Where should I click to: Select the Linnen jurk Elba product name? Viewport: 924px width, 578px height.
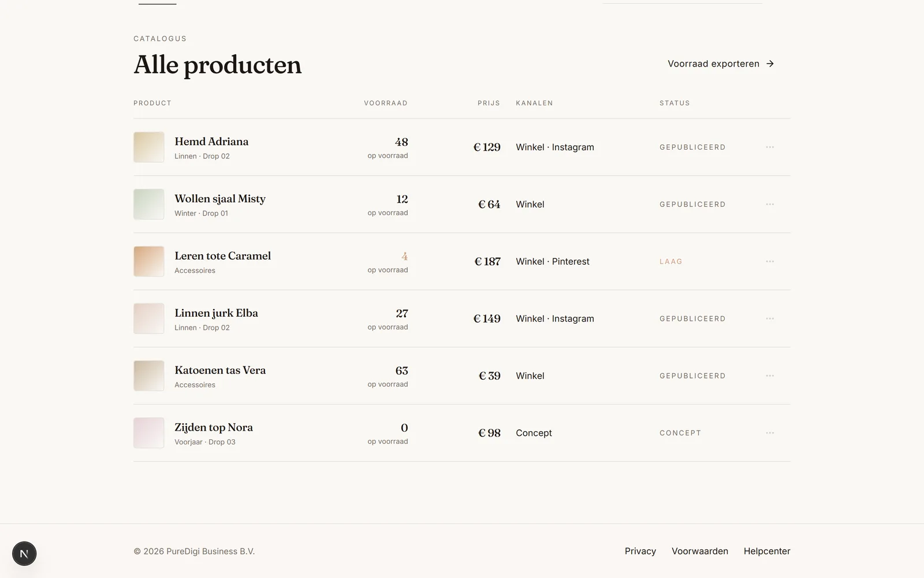pyautogui.click(x=216, y=313)
